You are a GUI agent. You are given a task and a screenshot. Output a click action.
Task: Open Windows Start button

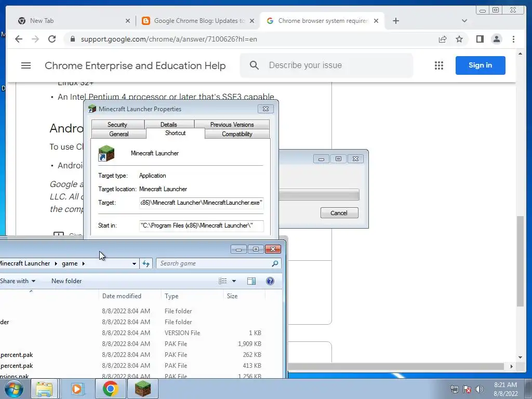click(x=14, y=389)
